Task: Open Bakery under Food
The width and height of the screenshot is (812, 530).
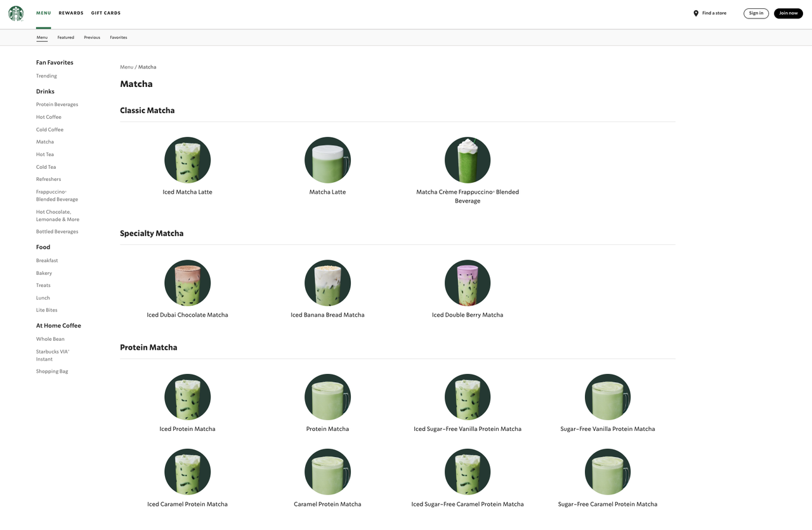Action: tap(44, 274)
